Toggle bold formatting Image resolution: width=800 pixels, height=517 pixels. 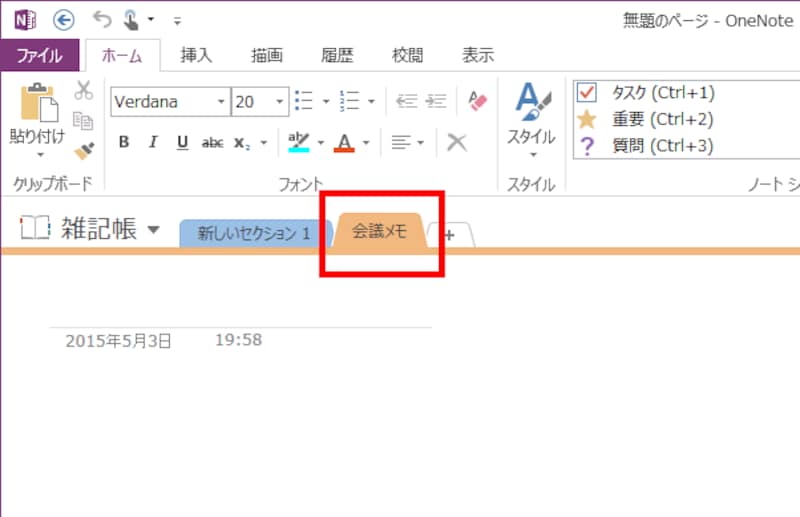pyautogui.click(x=123, y=142)
